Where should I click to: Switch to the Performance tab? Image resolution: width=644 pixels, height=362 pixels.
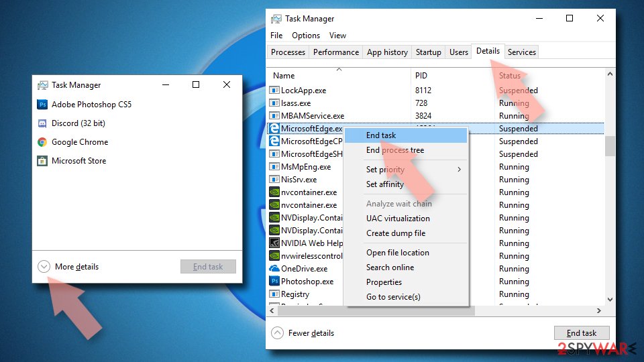[x=336, y=52]
